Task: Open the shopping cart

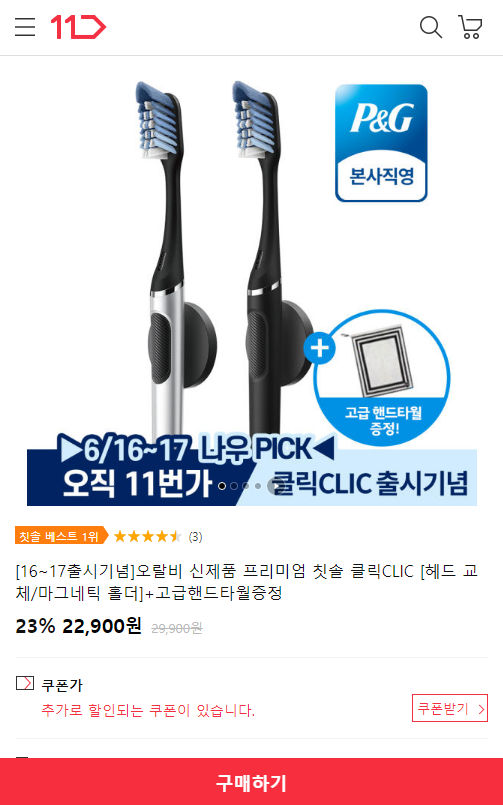Action: (x=470, y=27)
